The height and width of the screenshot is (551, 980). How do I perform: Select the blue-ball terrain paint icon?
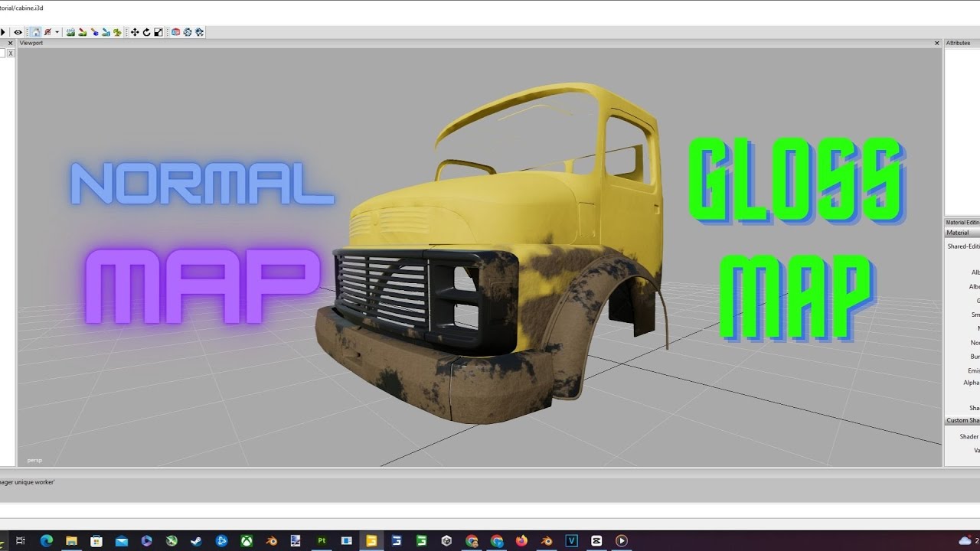[94, 32]
